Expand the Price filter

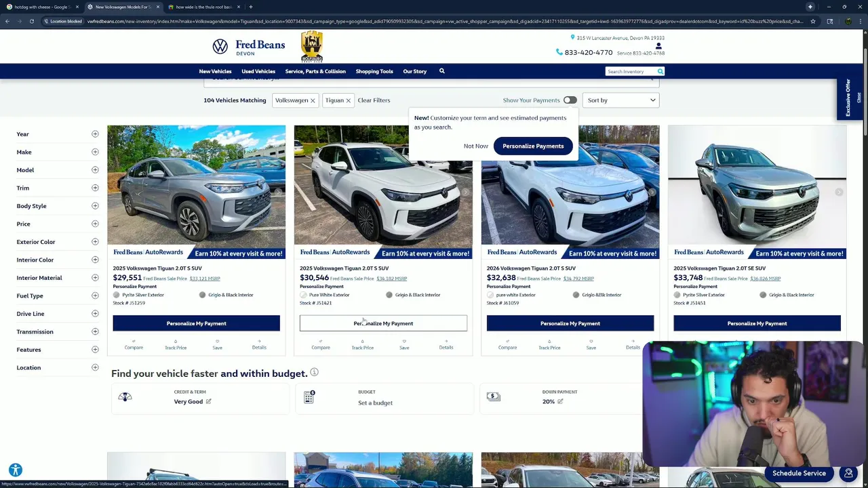[x=95, y=224]
